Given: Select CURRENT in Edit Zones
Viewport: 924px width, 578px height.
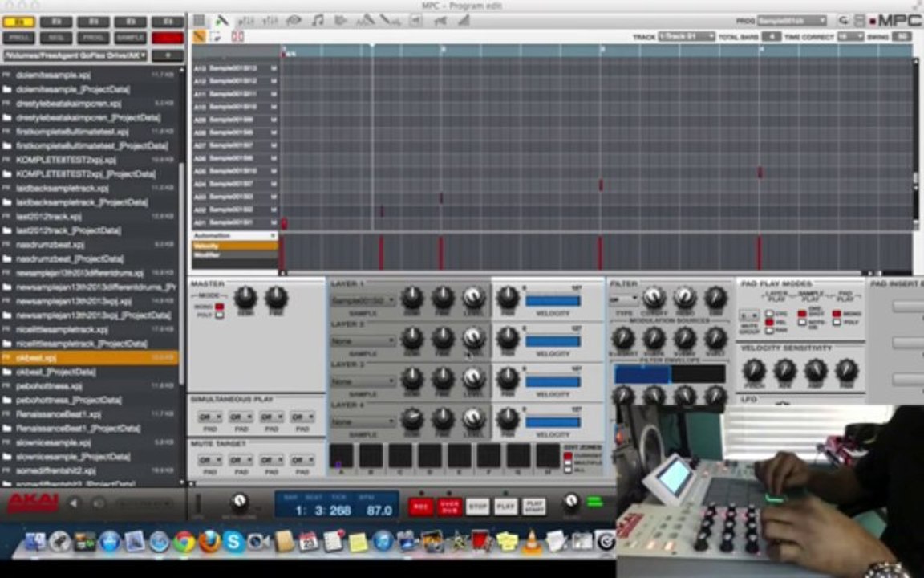Looking at the screenshot, I should pyautogui.click(x=568, y=455).
